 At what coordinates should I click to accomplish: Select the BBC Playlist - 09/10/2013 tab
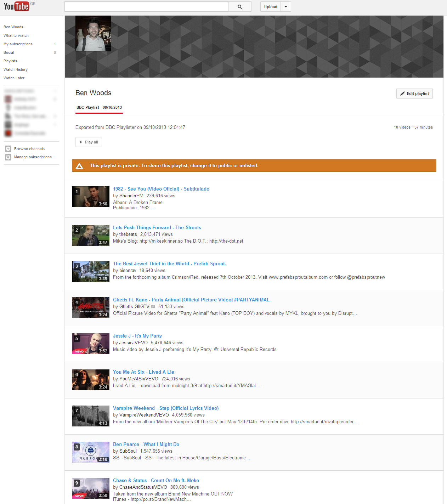click(99, 107)
